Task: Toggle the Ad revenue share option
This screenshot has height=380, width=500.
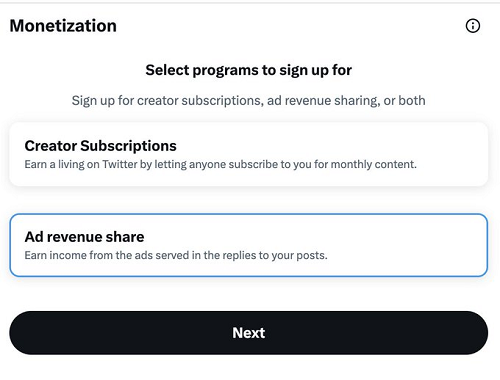Action: (x=249, y=245)
